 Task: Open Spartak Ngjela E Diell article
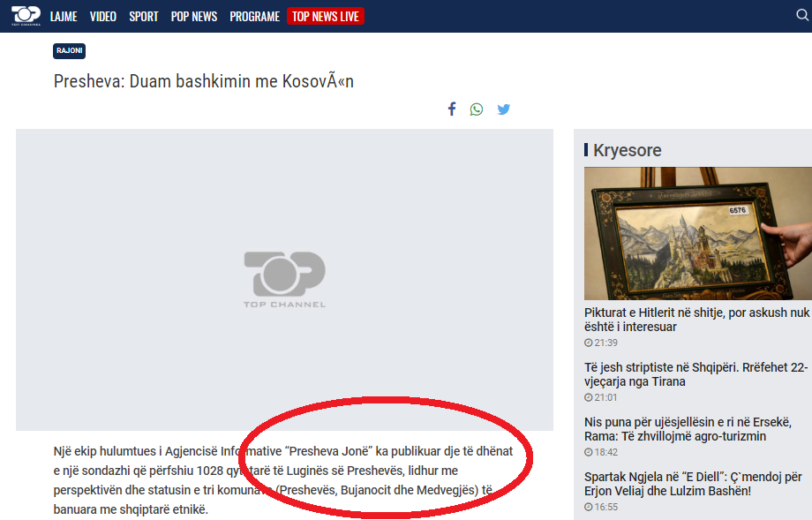696,484
